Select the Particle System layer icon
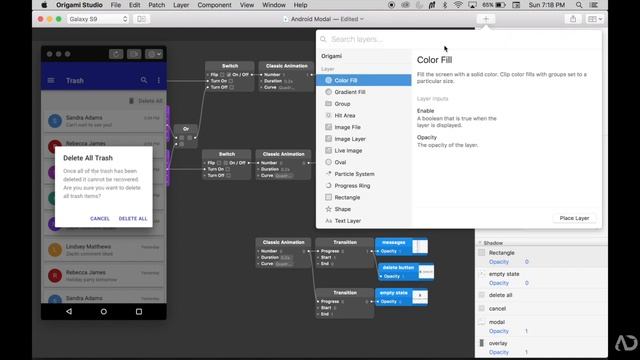This screenshot has width=640, height=360. point(328,174)
